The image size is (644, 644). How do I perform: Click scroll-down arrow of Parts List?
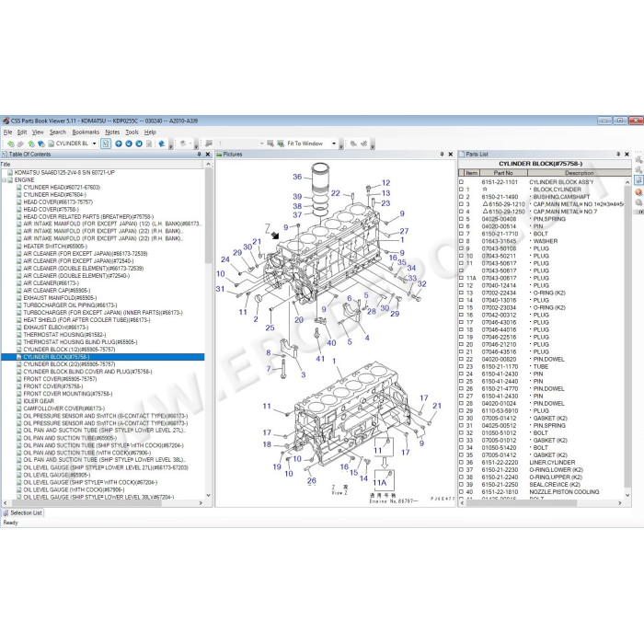[627, 495]
